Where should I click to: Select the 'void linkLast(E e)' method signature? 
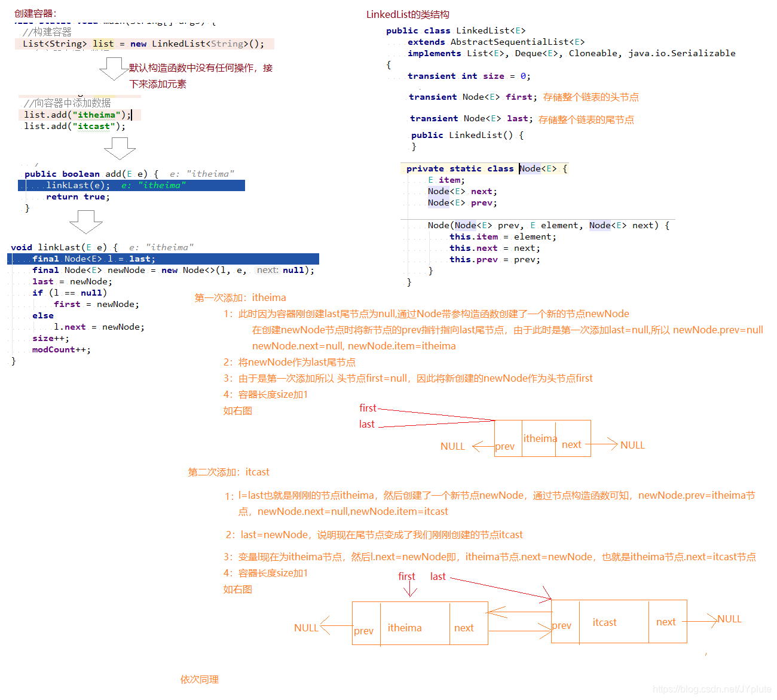click(x=65, y=247)
